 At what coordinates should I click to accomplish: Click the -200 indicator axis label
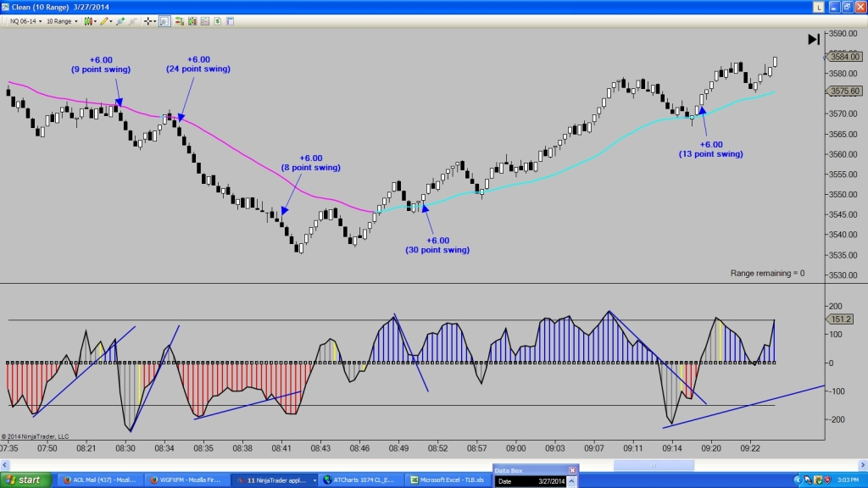835,419
